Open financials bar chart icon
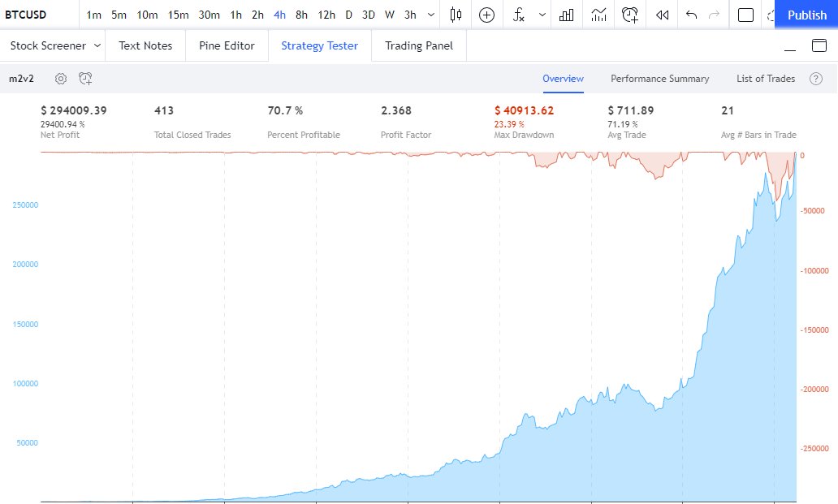This screenshot has height=504, width=838. (x=566, y=15)
